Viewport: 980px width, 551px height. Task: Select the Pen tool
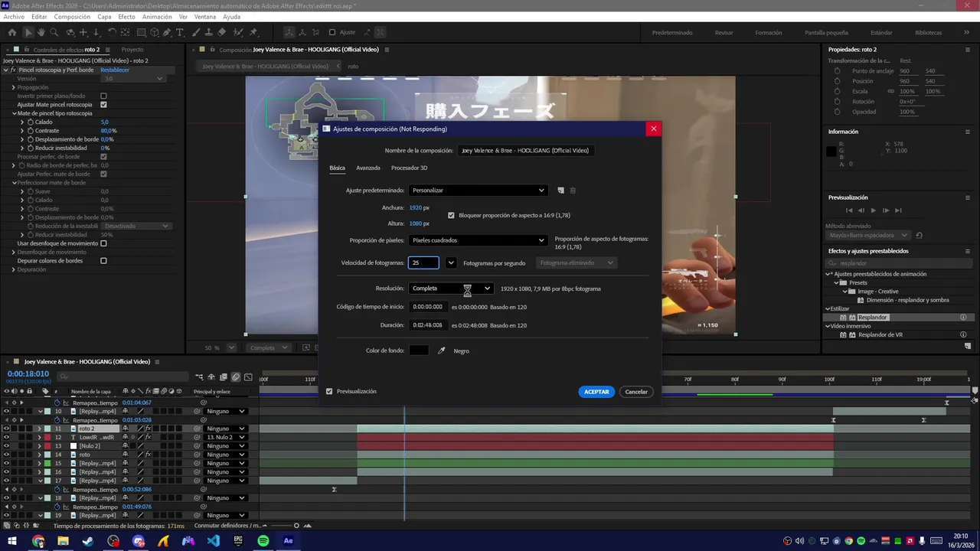[168, 32]
